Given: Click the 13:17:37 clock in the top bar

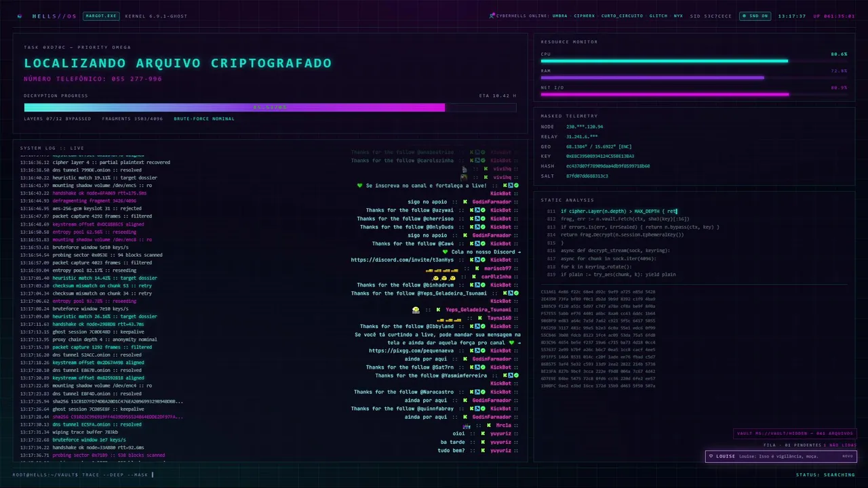Looking at the screenshot, I should [791, 16].
